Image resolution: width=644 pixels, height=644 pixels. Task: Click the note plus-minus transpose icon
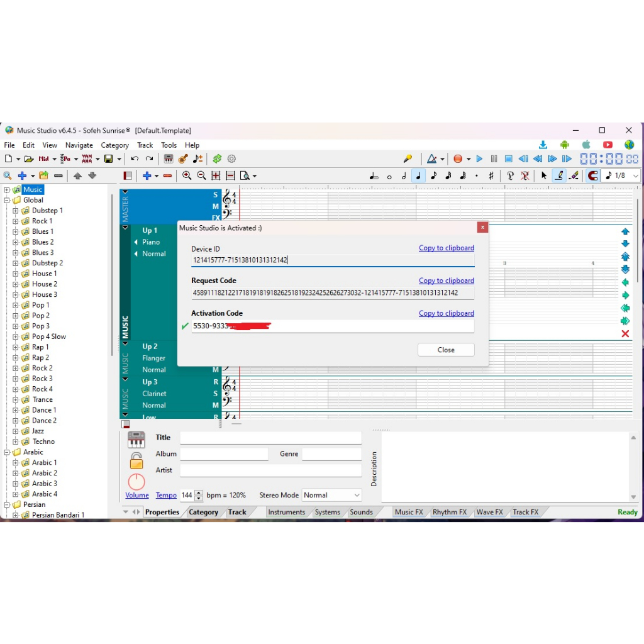pos(198,159)
